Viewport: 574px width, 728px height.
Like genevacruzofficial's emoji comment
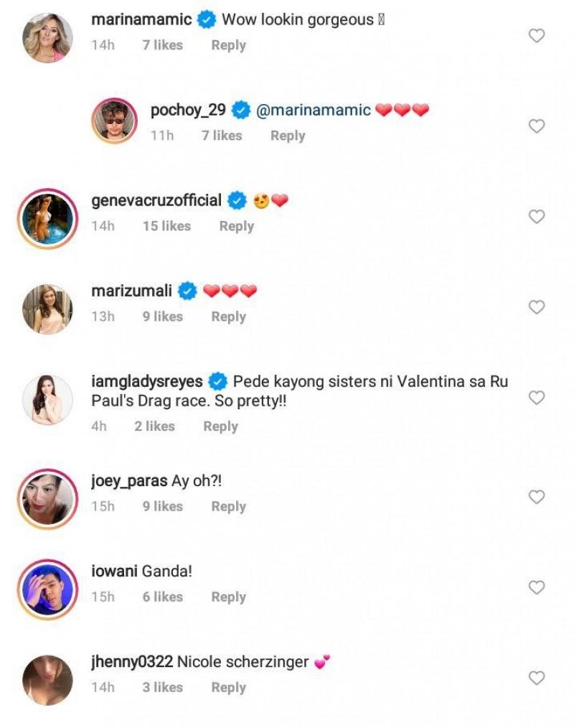[x=537, y=217]
